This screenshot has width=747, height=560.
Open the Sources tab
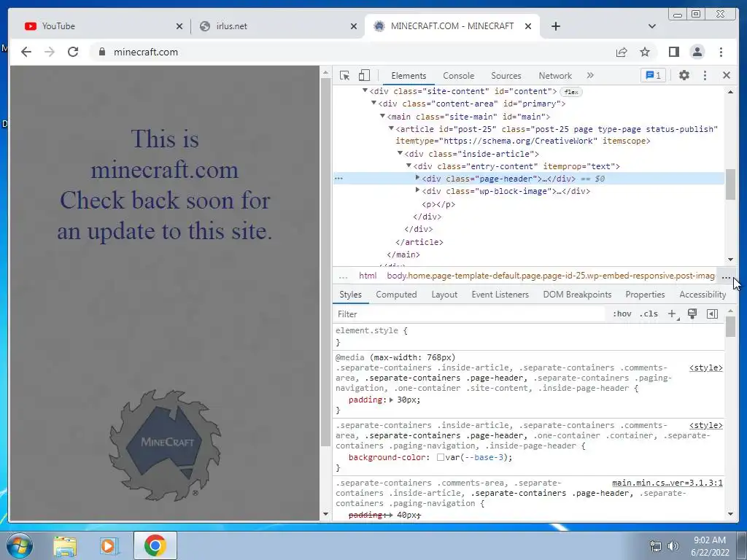point(506,76)
